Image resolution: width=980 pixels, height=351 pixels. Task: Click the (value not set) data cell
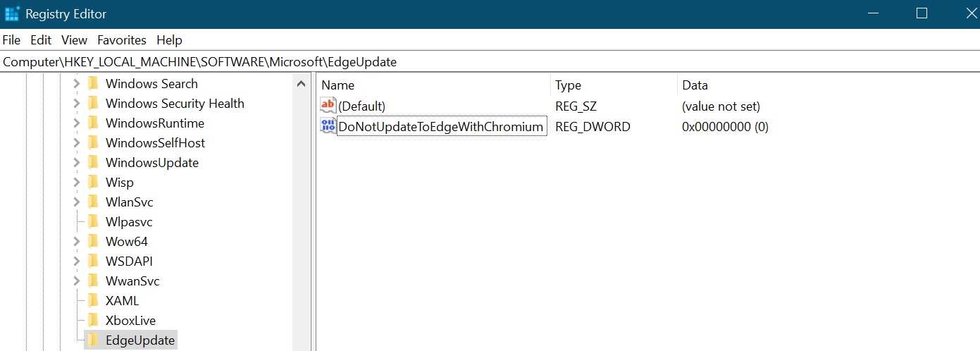point(721,106)
